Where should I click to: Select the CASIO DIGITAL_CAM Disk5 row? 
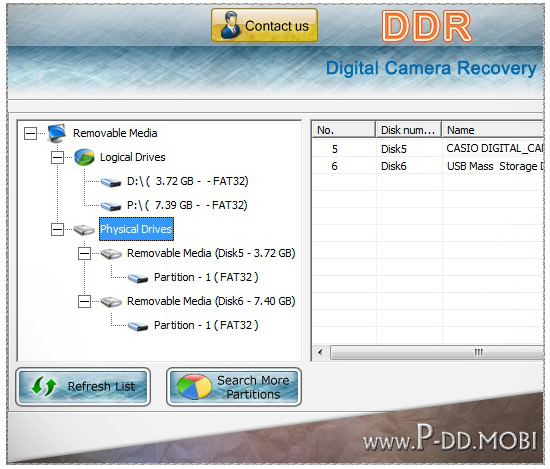coord(428,149)
